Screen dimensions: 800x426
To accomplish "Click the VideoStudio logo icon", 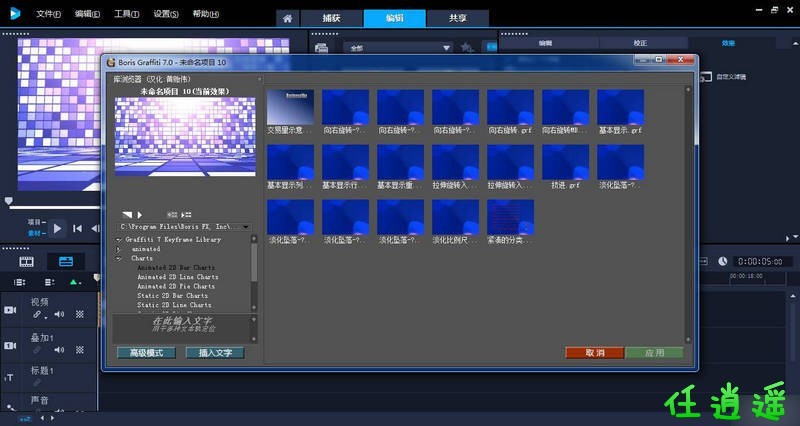I will click(x=15, y=13).
